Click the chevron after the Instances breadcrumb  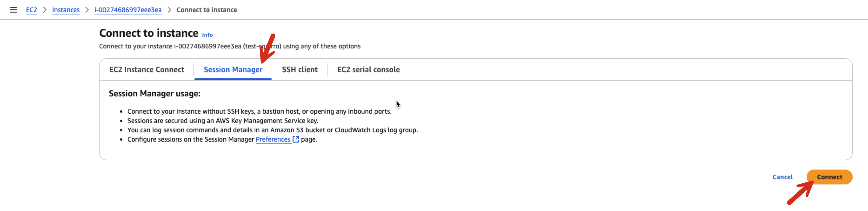pyautogui.click(x=87, y=10)
